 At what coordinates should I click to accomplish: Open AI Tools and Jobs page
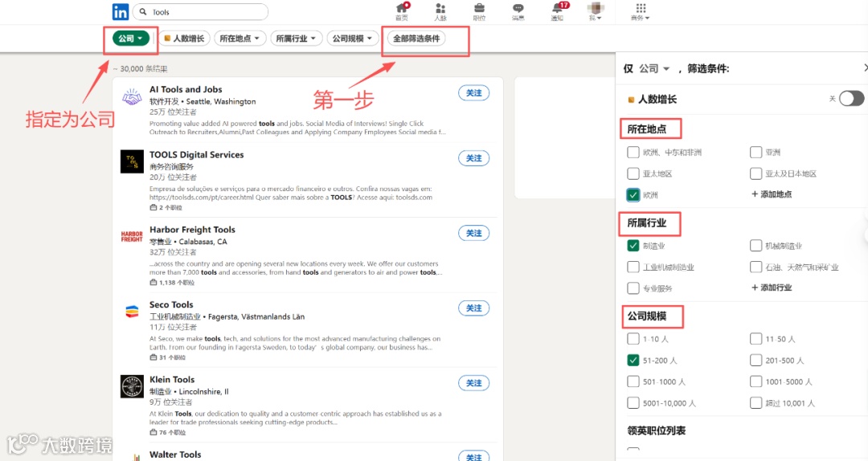pyautogui.click(x=186, y=89)
